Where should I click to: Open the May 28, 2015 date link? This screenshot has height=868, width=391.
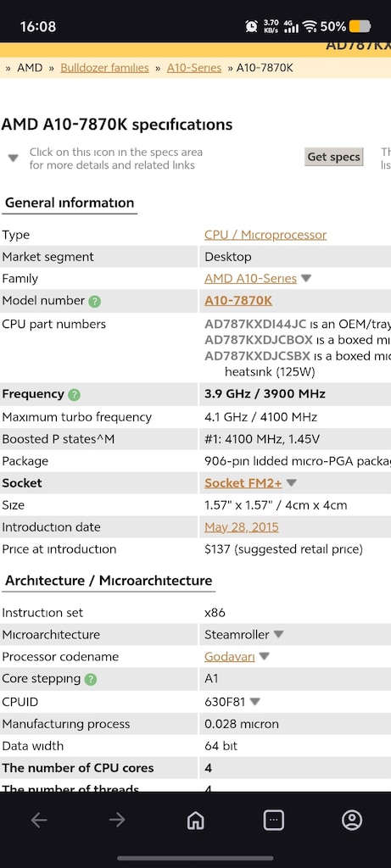click(242, 527)
